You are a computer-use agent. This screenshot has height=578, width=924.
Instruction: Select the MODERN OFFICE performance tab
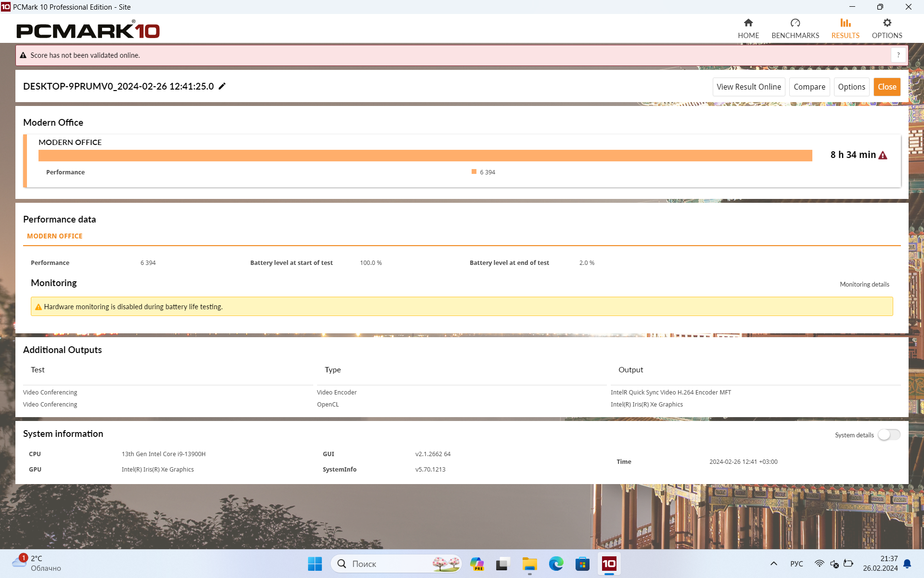(x=55, y=236)
